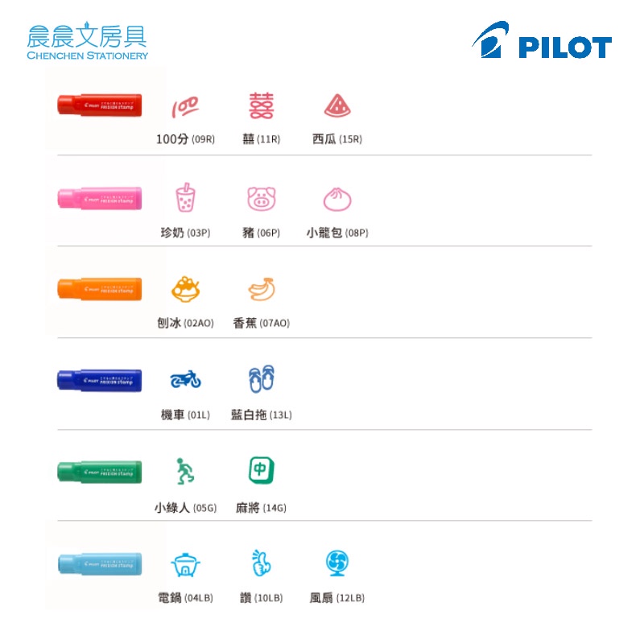Click the PILOT brand logo
644x644 pixels.
(x=542, y=39)
